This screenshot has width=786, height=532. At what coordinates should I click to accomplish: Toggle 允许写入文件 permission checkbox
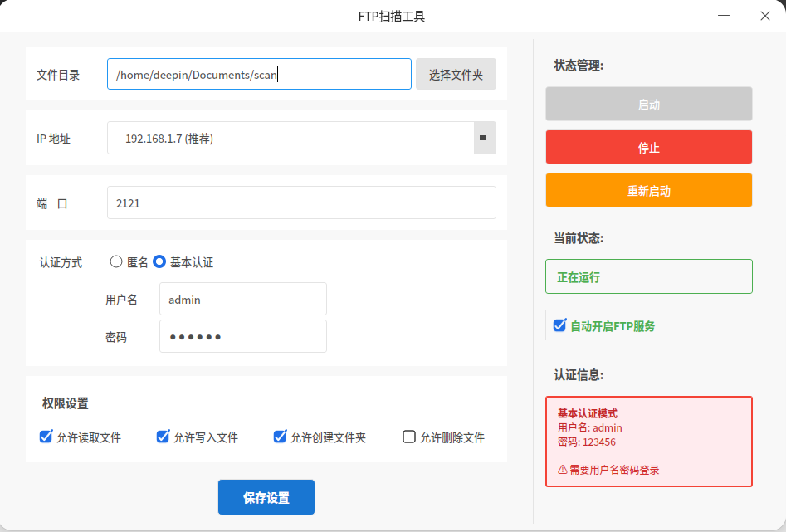click(x=163, y=437)
